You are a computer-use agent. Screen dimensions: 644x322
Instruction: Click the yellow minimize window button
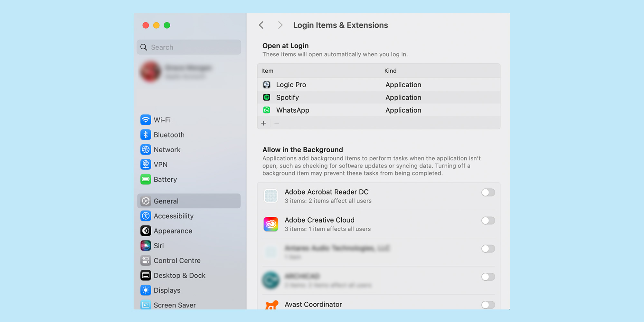coord(156,25)
